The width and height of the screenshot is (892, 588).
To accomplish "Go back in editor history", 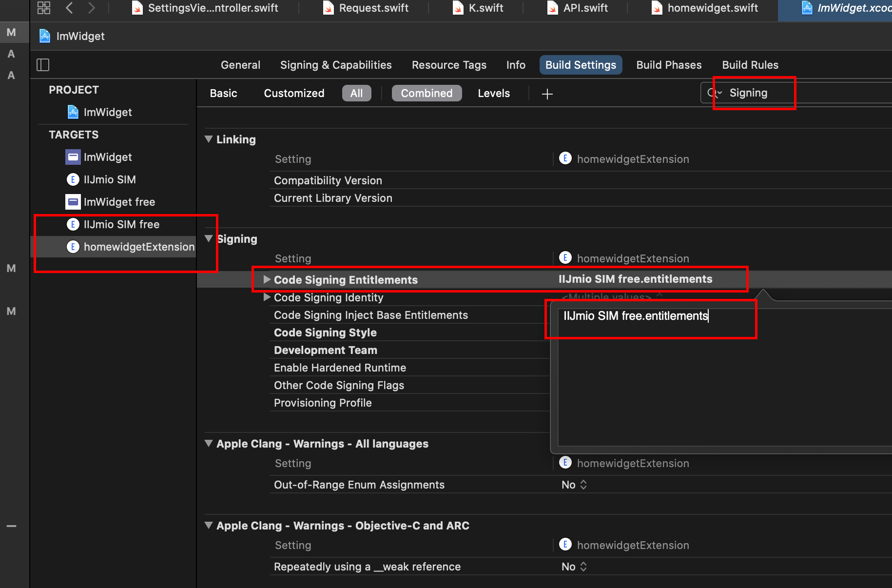I will click(x=69, y=8).
